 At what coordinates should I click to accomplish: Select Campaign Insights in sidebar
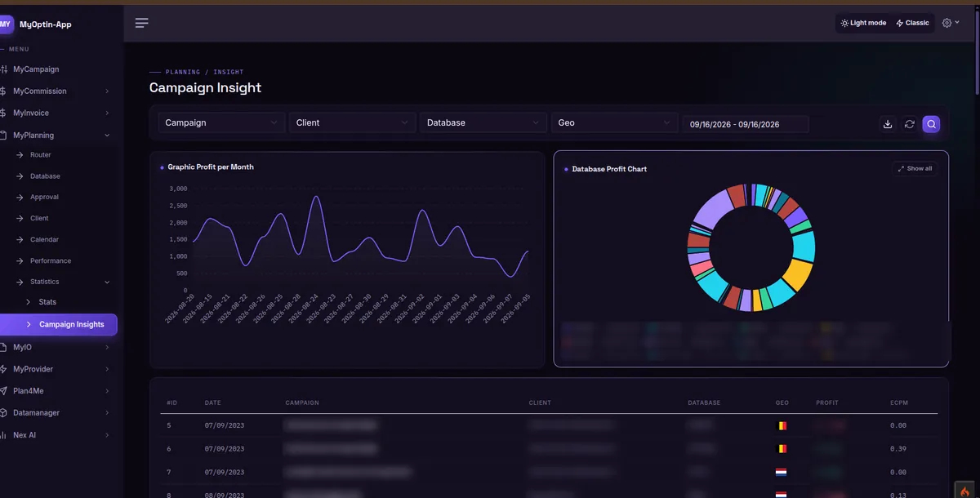(59, 324)
